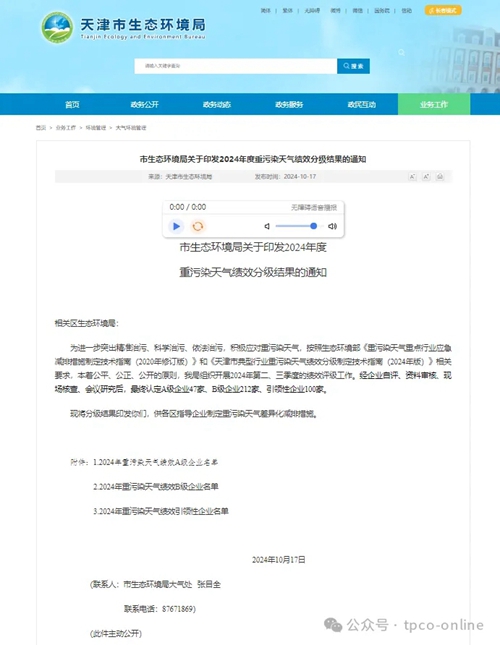Image resolution: width=500 pixels, height=645 pixels.
Task: Click the loud speaker volume icon
Action: [x=332, y=226]
